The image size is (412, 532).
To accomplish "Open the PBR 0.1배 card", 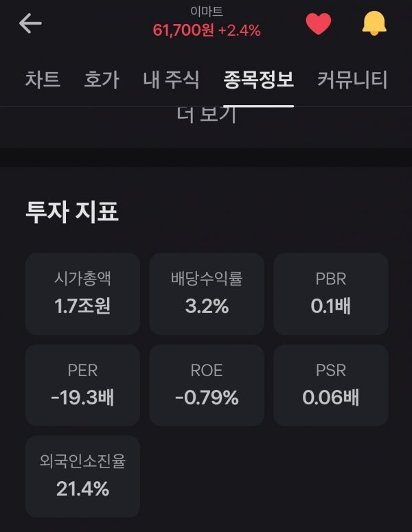I will click(331, 294).
